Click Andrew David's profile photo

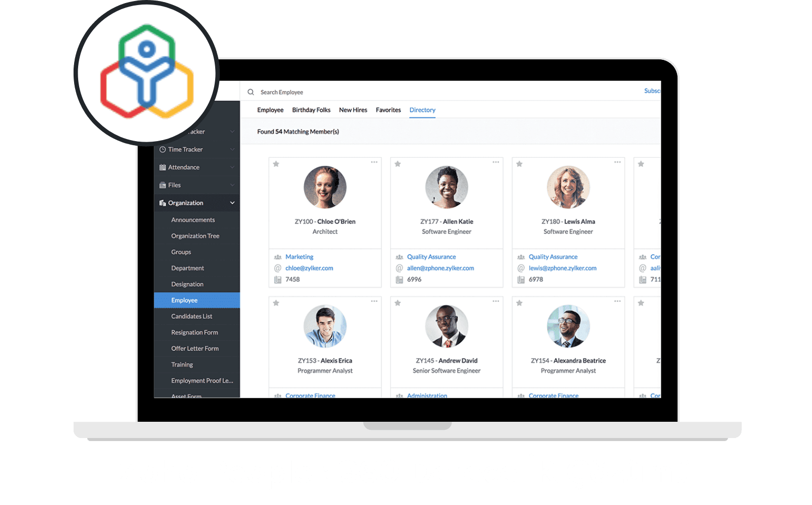coord(447,326)
